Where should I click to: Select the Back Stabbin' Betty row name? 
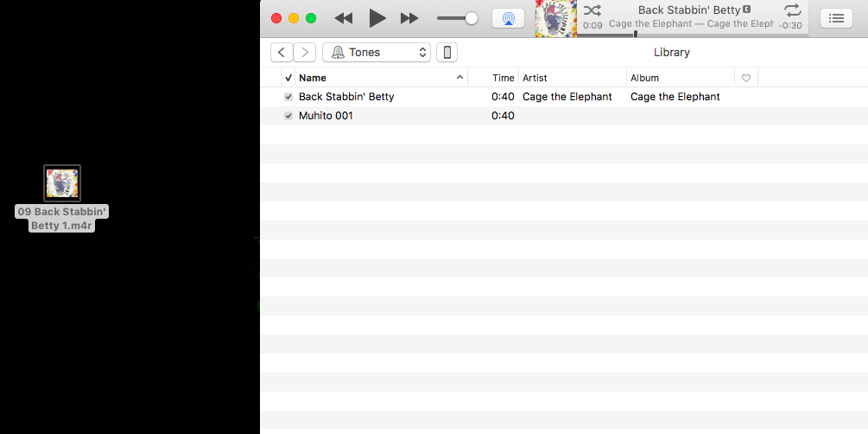[x=346, y=97]
